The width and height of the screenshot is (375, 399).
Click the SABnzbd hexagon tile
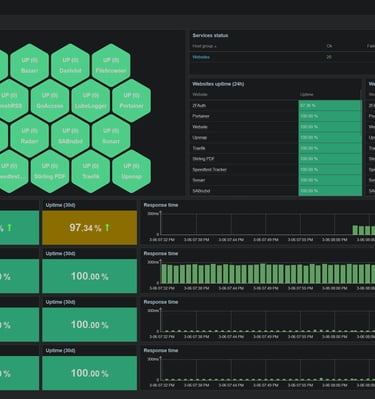click(x=70, y=136)
